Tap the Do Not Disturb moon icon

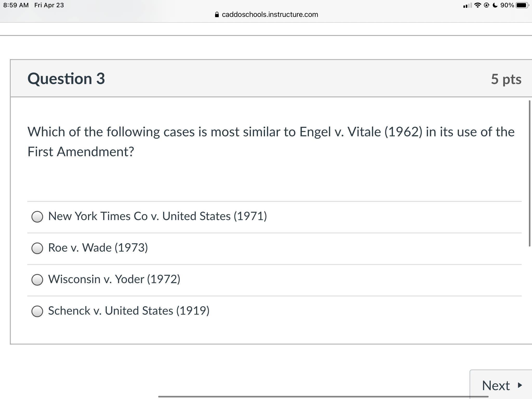pos(495,5)
